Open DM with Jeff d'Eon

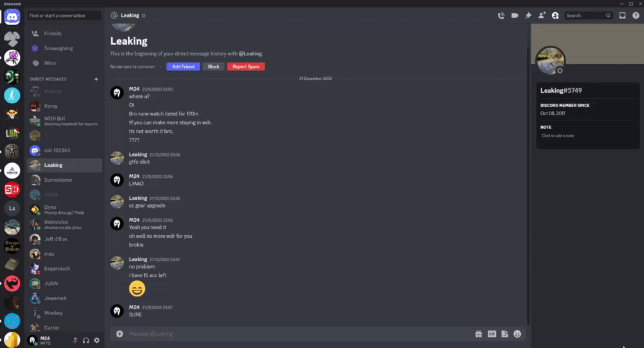[64, 239]
